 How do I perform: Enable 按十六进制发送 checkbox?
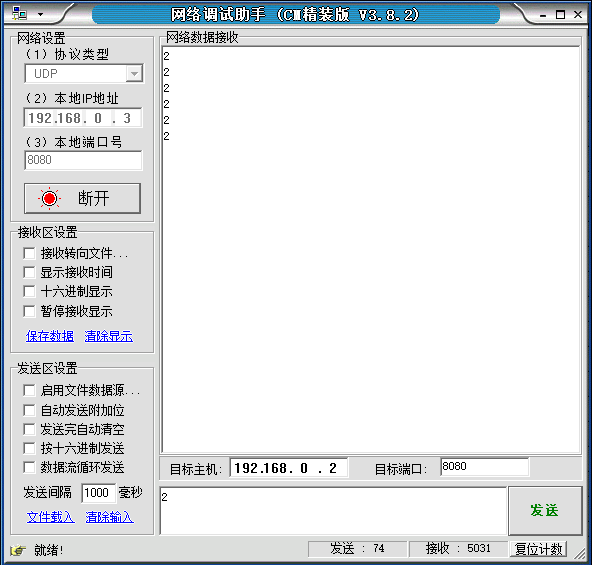[x=29, y=448]
